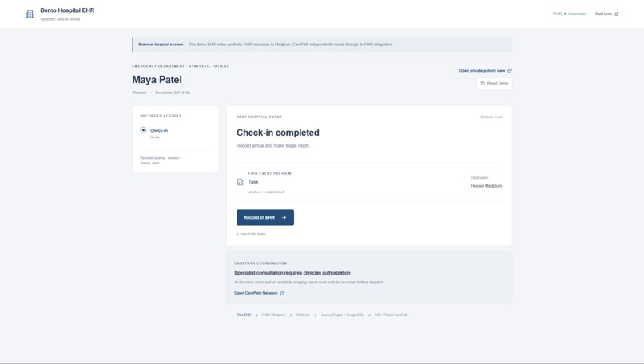Click the Hosted Medplum destination text
The height and width of the screenshot is (364, 644).
tap(487, 186)
